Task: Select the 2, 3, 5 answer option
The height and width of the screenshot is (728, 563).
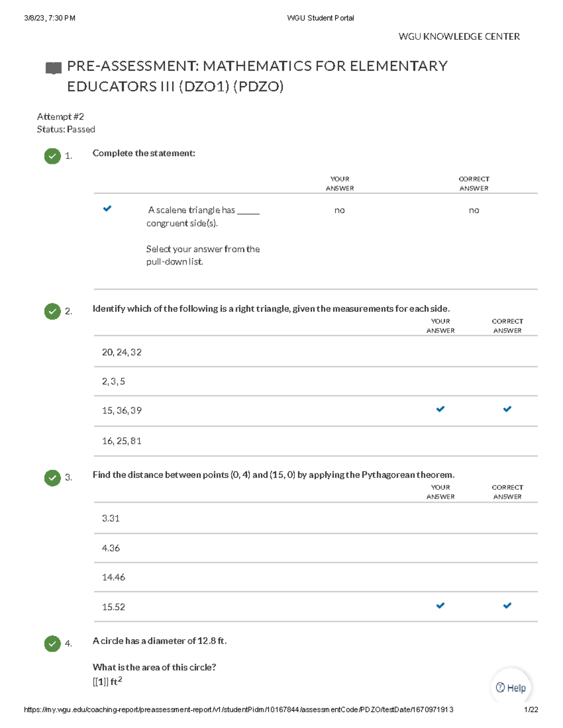Action: [x=114, y=382]
